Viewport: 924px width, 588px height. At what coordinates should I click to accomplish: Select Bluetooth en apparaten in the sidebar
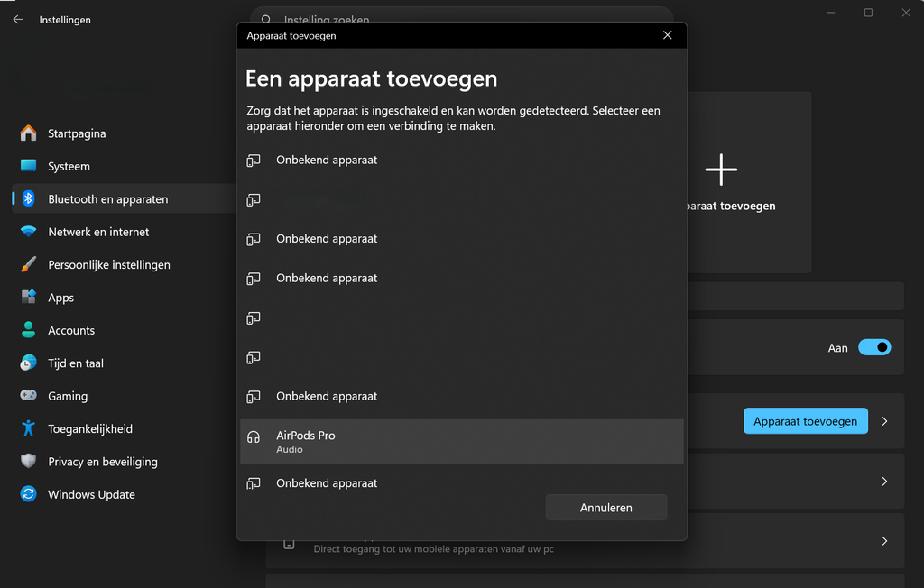pyautogui.click(x=124, y=199)
